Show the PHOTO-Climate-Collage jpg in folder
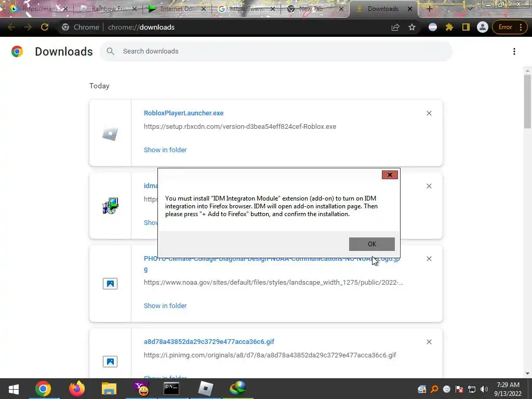 click(x=165, y=305)
